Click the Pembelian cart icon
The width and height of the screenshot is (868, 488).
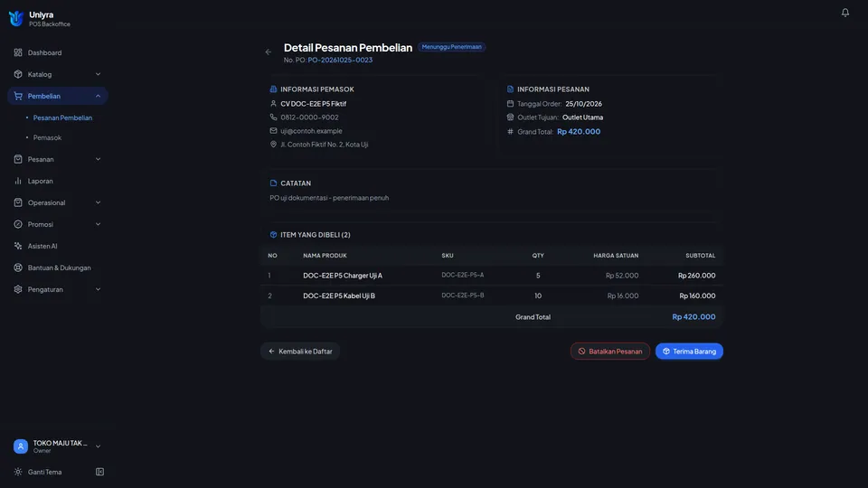click(18, 96)
